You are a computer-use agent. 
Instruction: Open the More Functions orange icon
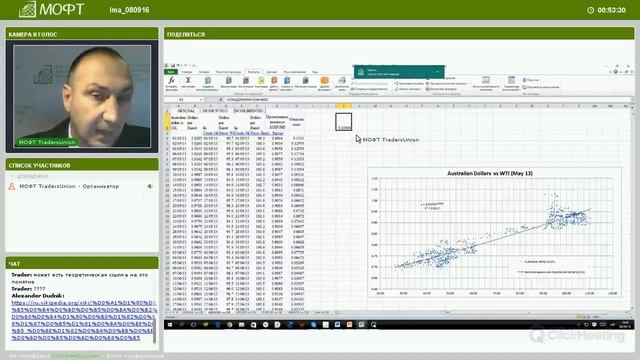pos(324,82)
